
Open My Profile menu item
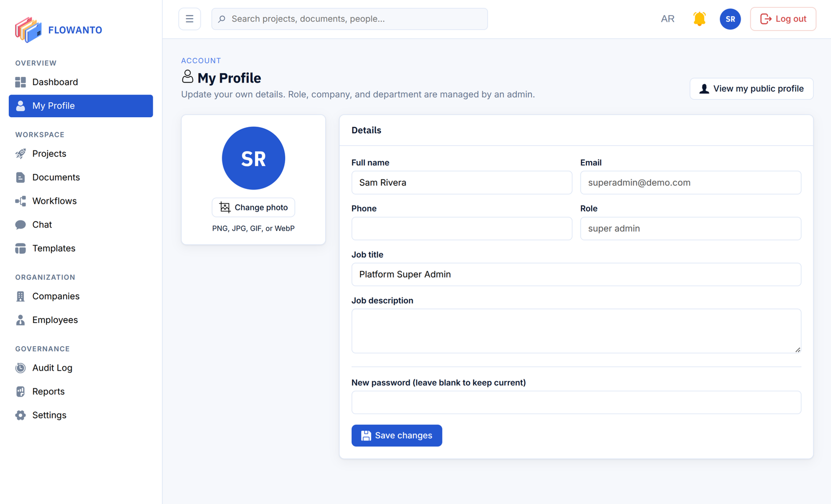point(81,106)
